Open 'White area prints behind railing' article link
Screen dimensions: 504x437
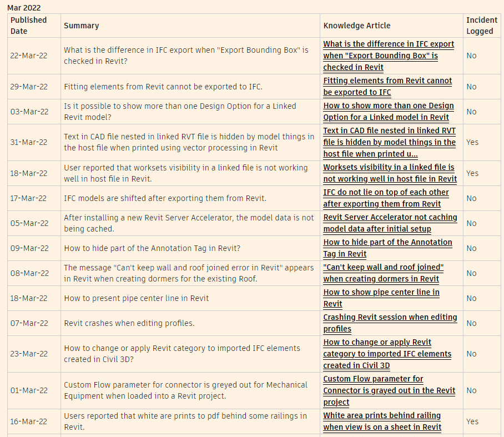point(382,421)
